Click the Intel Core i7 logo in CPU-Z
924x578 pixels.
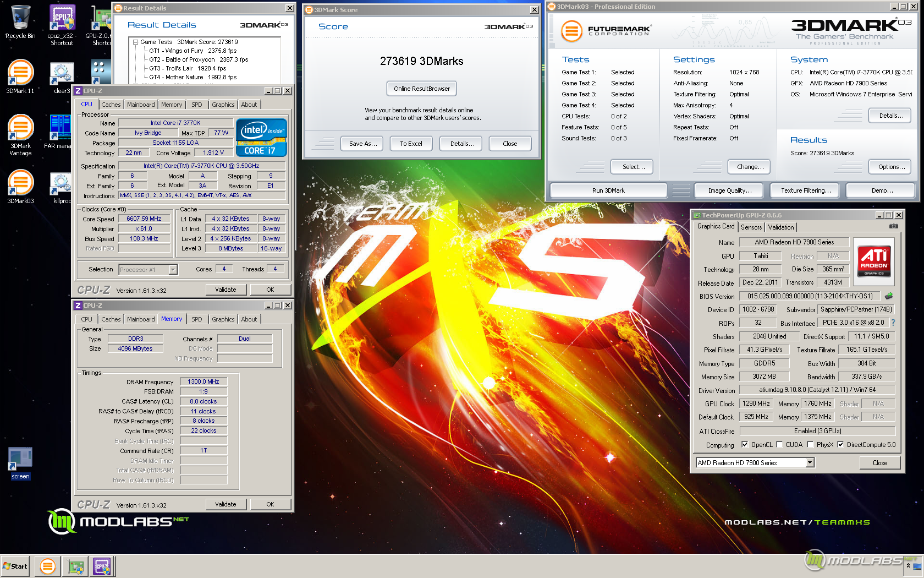tap(262, 138)
